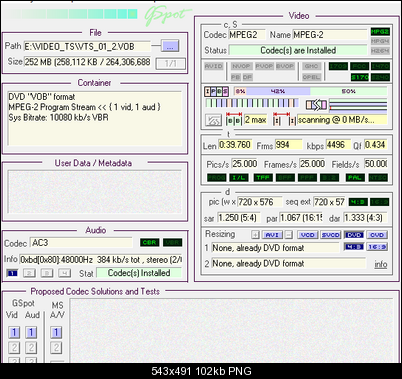
Task: Select audio stream 4 button
Action: (x=65, y=273)
